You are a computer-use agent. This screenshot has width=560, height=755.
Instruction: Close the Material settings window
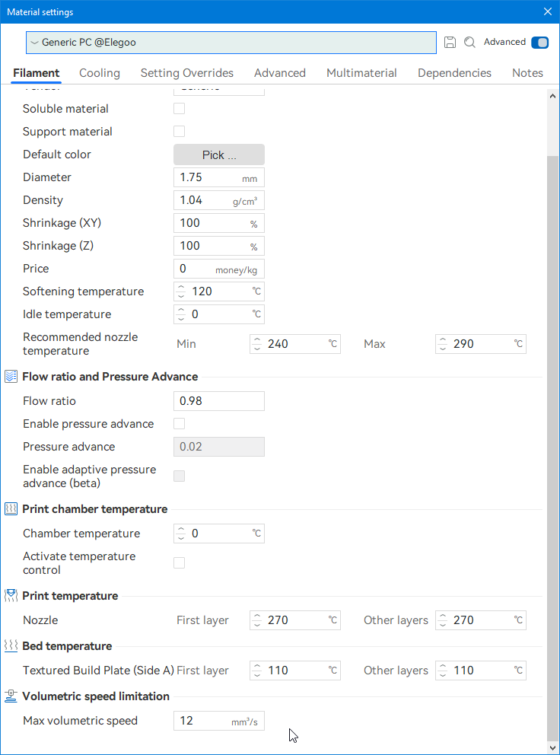(x=548, y=11)
